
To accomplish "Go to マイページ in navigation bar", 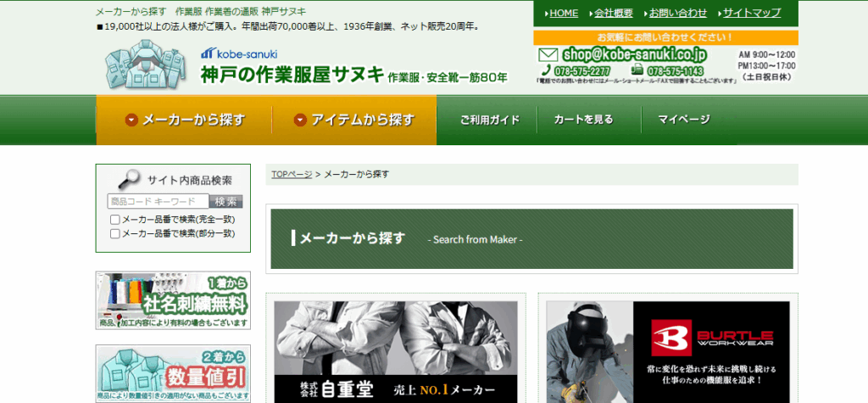I will click(x=683, y=120).
